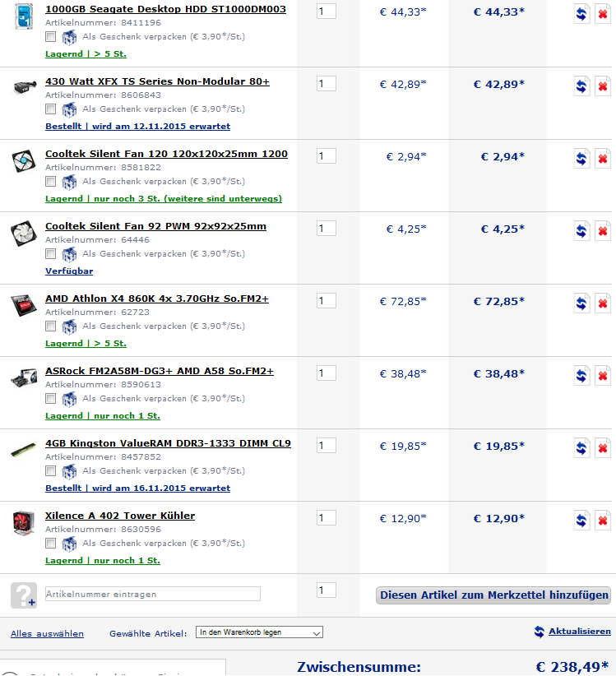
Task: Click 'Verfügbar' availability link
Action: tap(69, 271)
